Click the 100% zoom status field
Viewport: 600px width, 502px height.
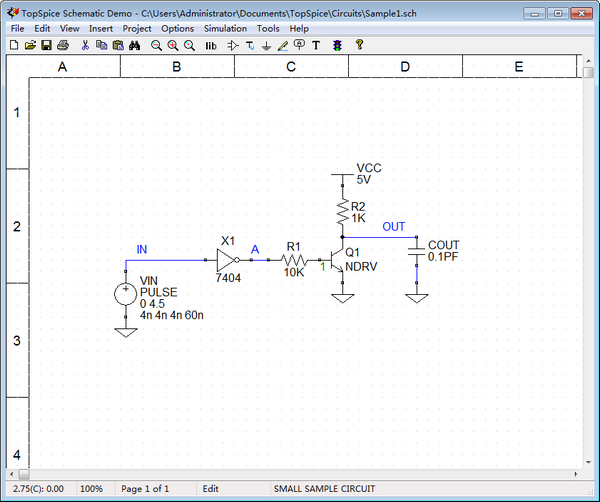click(91, 489)
